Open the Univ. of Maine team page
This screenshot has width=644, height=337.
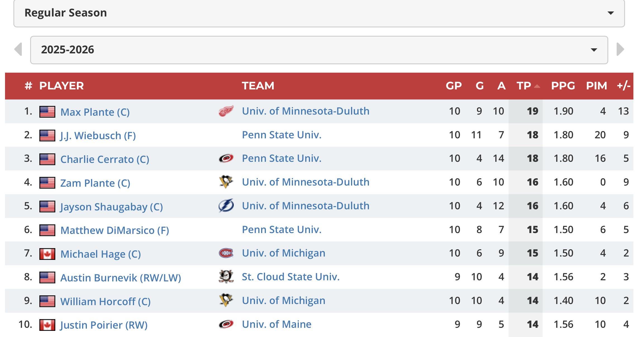click(x=276, y=324)
